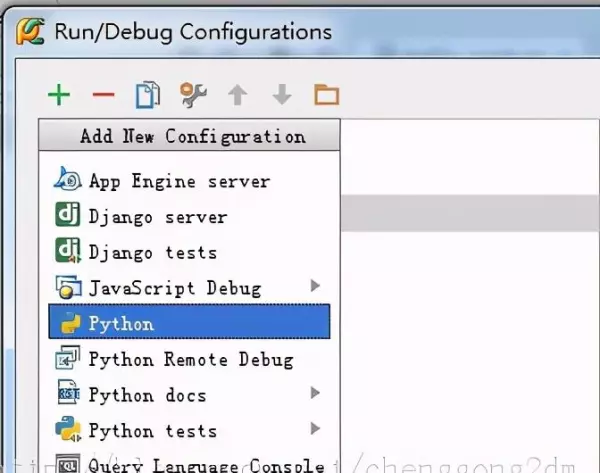The height and width of the screenshot is (473, 600).
Task: Select Django server configuration
Action: [x=189, y=216]
